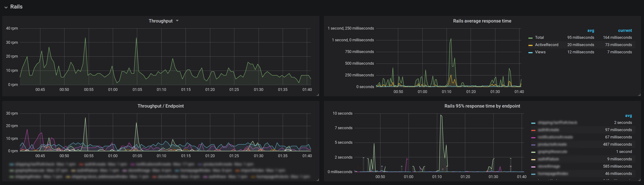This screenshot has width=644, height=185.
Task: Click Views' current value 7 milliseconds
Action: 620,52
